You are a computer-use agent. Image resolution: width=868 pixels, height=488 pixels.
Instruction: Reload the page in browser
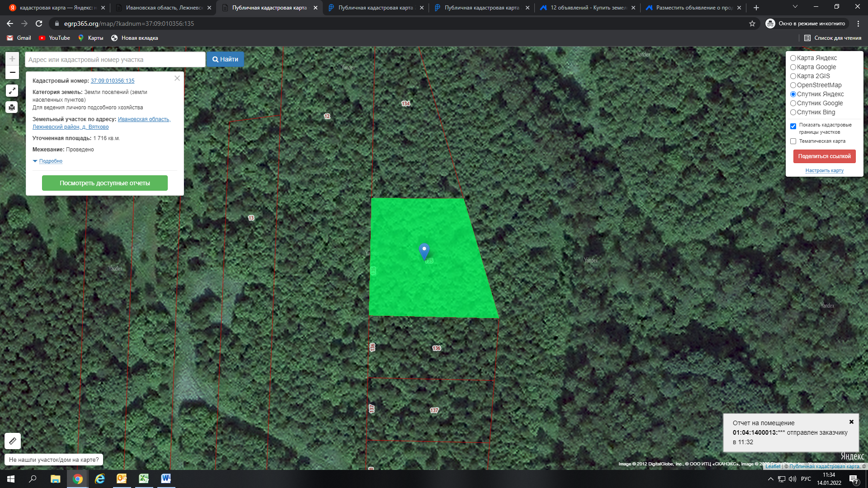tap(39, 23)
